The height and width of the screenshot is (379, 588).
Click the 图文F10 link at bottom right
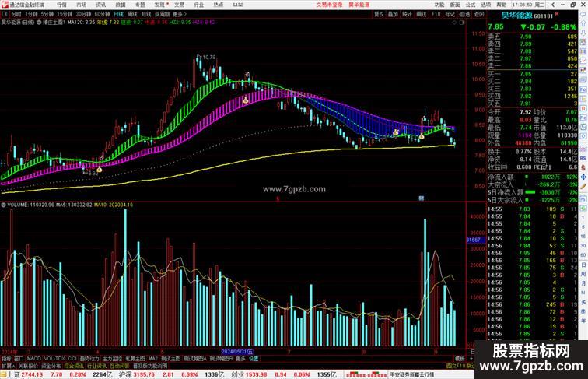(456, 366)
